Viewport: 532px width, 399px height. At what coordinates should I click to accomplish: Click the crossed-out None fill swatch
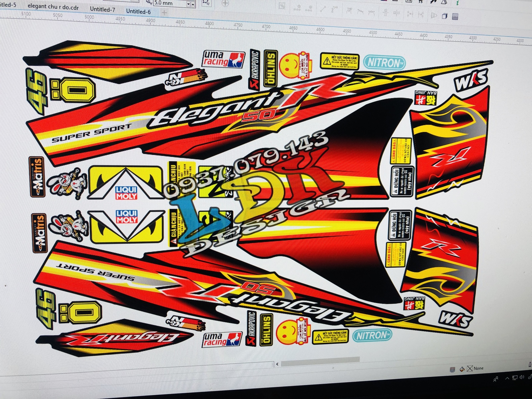coord(470,369)
